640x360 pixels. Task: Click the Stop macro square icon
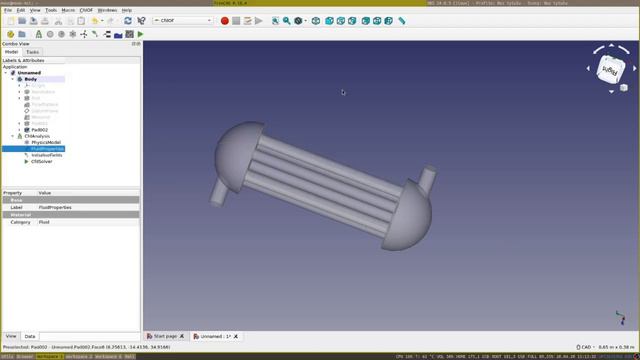236,21
